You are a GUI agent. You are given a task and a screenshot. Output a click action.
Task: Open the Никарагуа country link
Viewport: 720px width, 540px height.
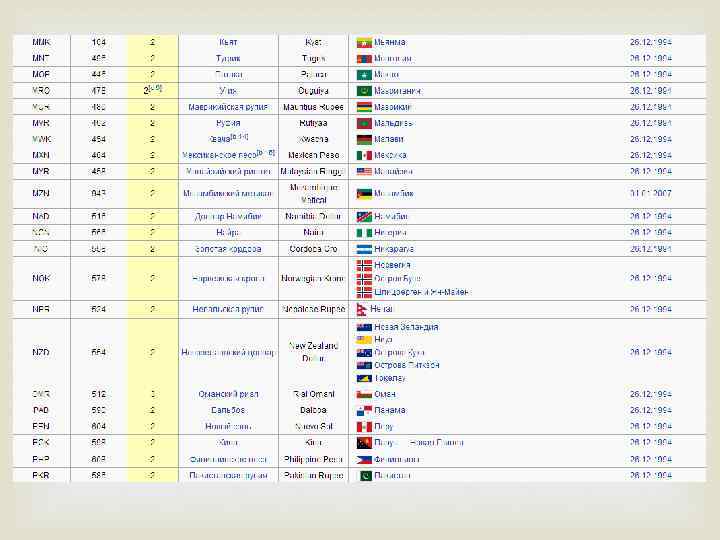[x=394, y=249]
